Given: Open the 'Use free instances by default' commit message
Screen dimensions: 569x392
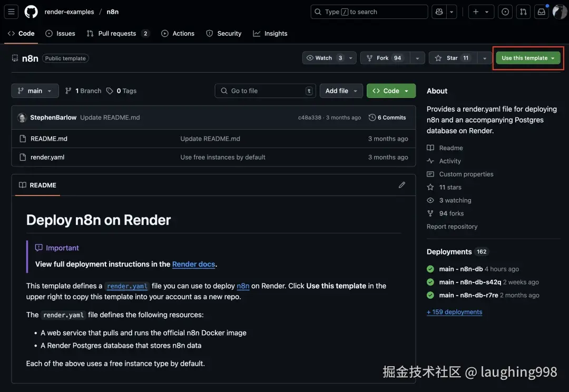Looking at the screenshot, I should pos(223,157).
